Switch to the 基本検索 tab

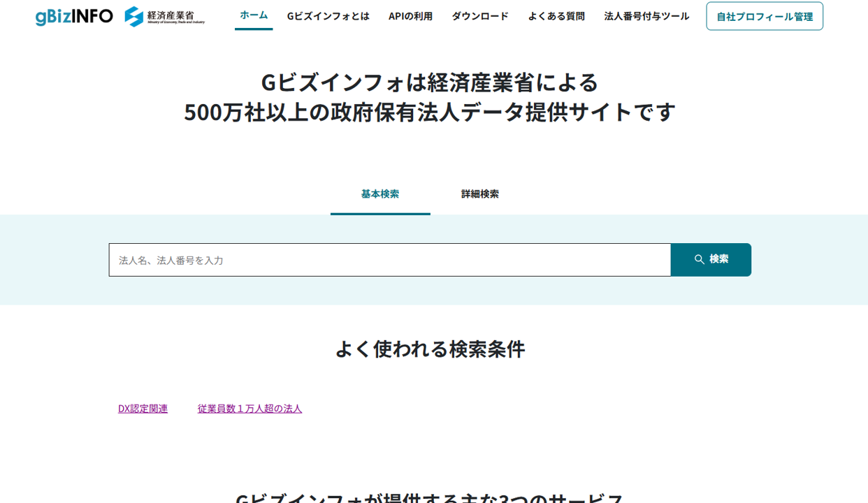pos(380,194)
